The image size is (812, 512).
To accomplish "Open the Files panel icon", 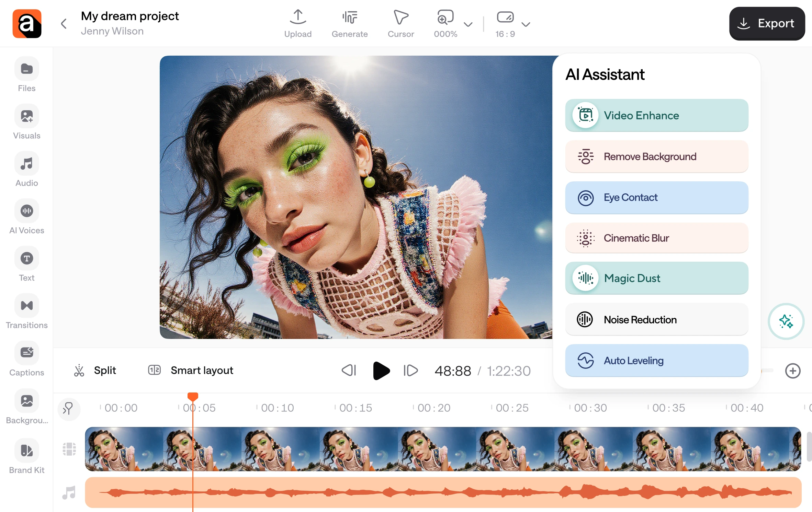I will 26,69.
